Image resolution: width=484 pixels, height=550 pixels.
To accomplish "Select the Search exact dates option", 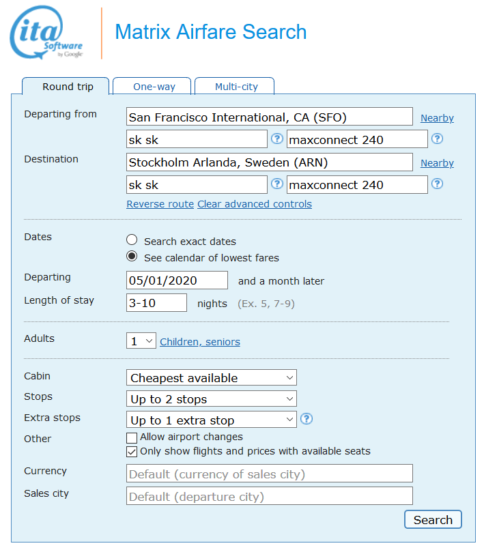I will [132, 240].
